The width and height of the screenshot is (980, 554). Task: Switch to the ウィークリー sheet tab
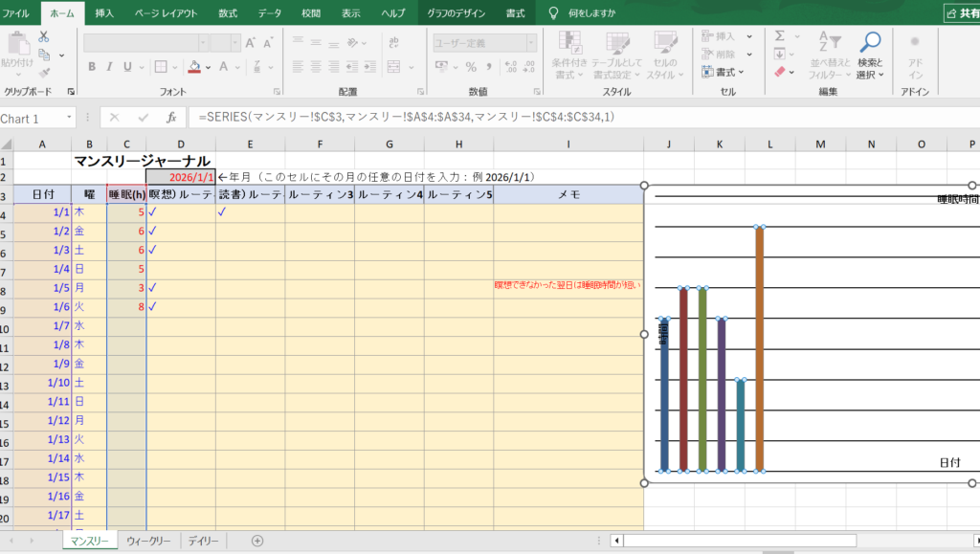pos(148,542)
